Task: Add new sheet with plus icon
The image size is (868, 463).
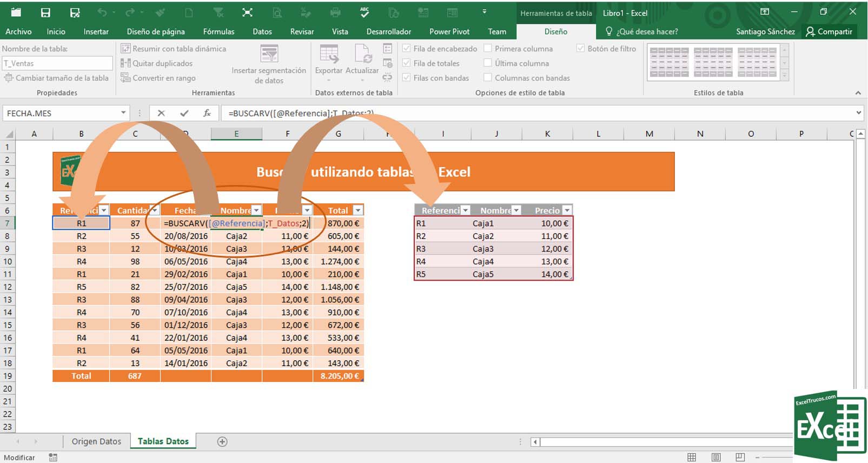Action: (222, 442)
